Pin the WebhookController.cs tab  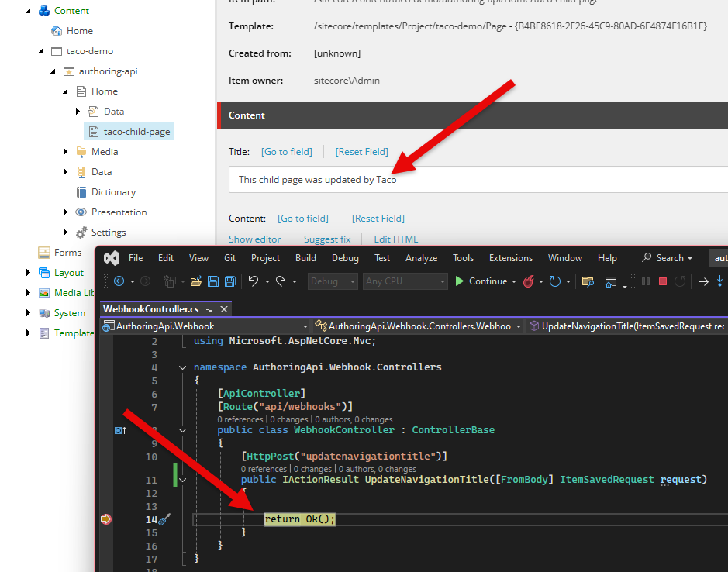pyautogui.click(x=209, y=309)
